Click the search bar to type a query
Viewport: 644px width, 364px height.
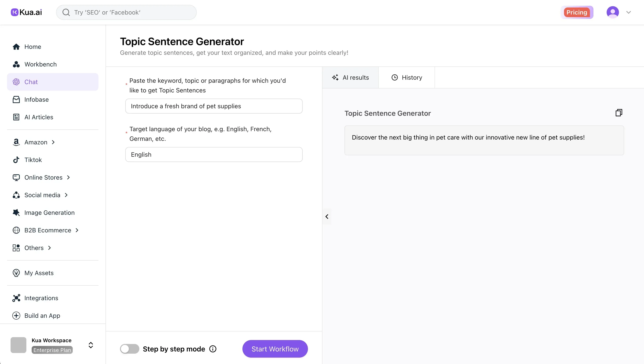tap(126, 12)
